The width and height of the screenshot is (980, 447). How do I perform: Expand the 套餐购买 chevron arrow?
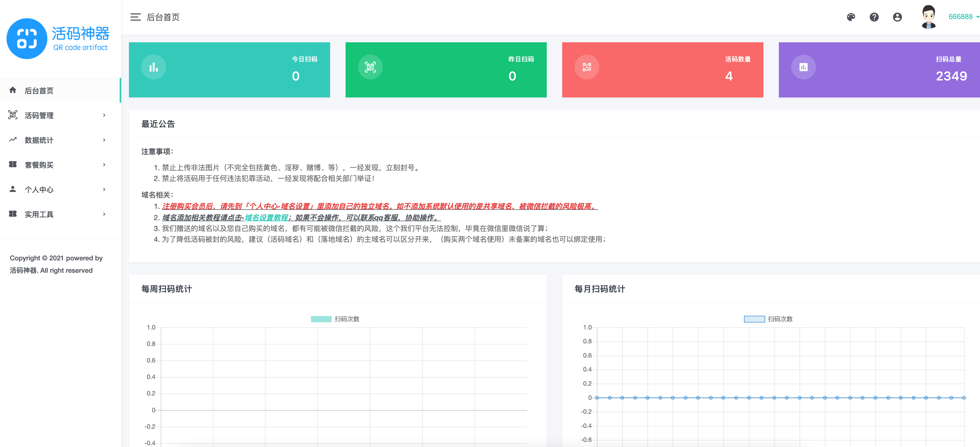[104, 165]
